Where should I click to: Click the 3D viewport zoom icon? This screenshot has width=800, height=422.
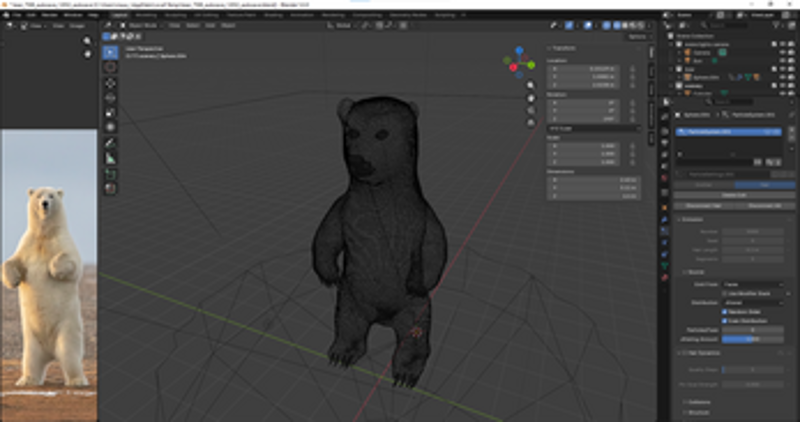point(531,85)
